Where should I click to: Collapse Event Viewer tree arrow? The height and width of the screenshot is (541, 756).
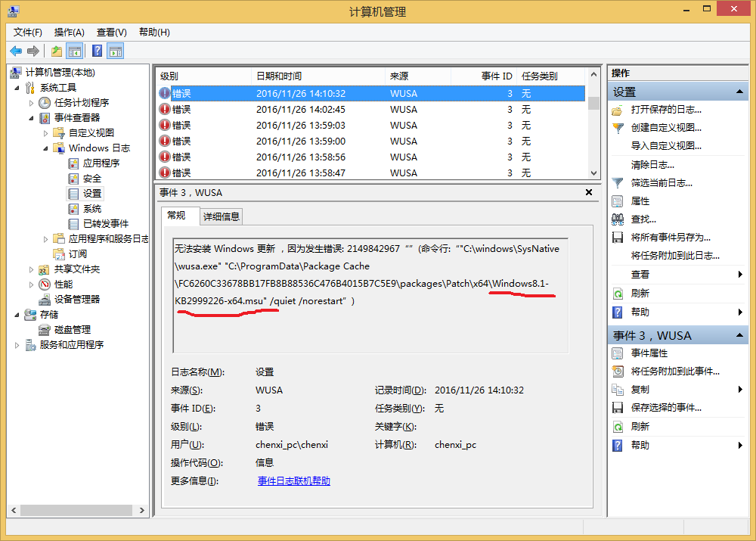[x=31, y=118]
